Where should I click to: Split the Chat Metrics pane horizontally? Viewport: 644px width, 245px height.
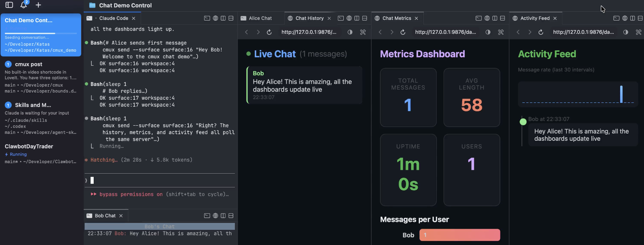pyautogui.click(x=502, y=18)
